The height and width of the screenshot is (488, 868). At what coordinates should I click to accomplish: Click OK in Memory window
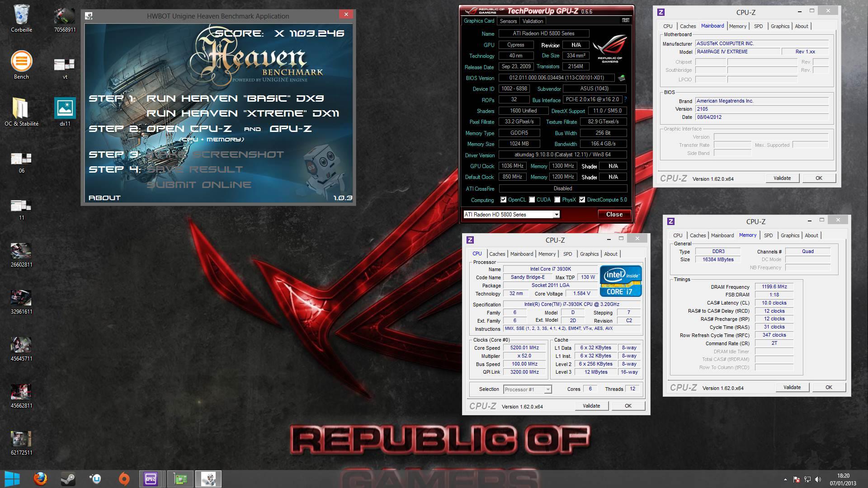tap(829, 387)
